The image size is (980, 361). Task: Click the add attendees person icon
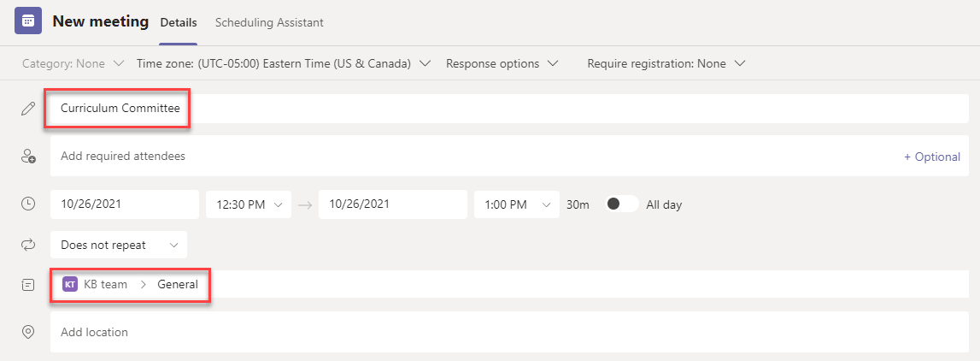coord(28,157)
